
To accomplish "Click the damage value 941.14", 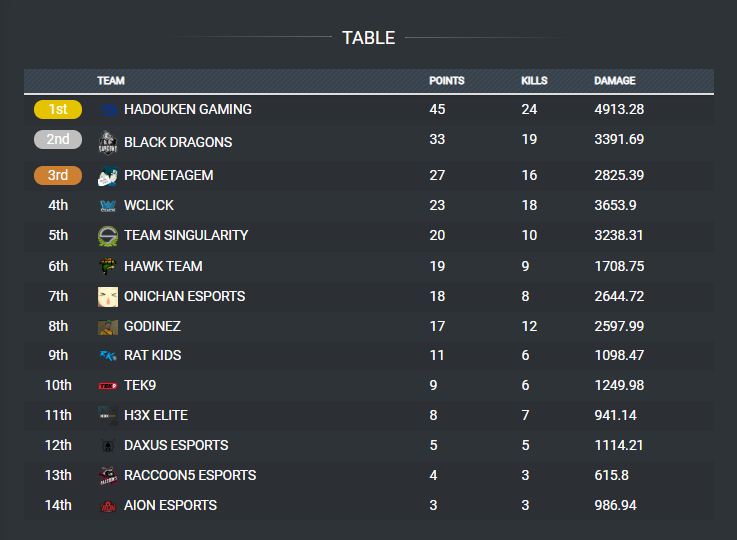I will [x=615, y=416].
